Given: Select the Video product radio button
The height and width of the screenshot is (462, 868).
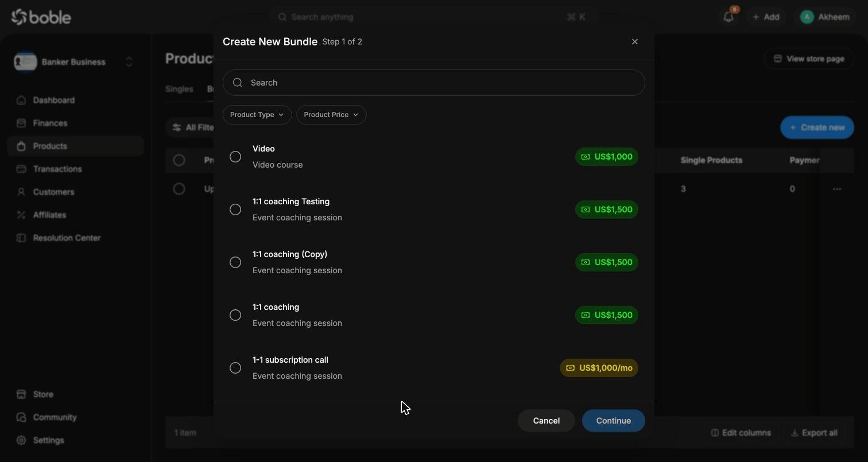Looking at the screenshot, I should (235, 157).
